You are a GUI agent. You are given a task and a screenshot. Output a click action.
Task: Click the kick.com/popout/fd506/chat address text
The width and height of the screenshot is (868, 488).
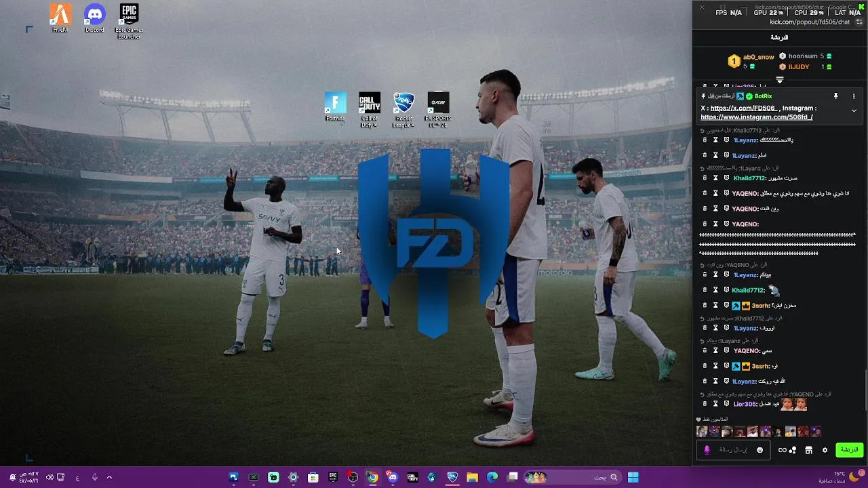pos(810,22)
